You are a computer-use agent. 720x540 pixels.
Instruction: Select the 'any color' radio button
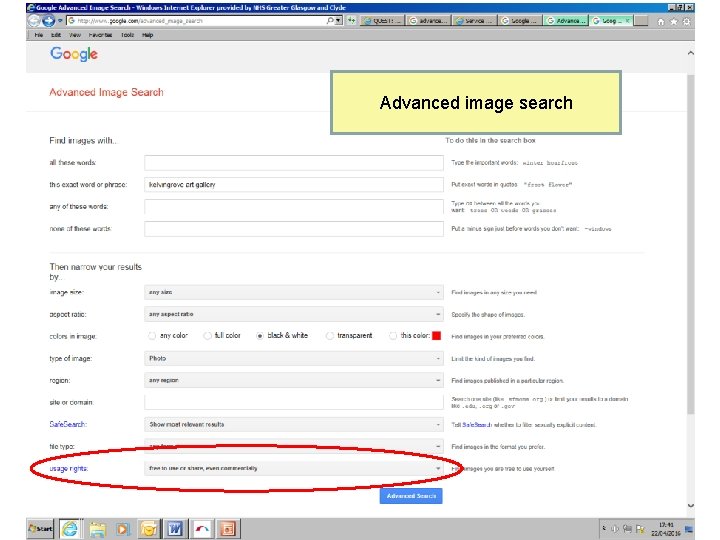point(152,336)
